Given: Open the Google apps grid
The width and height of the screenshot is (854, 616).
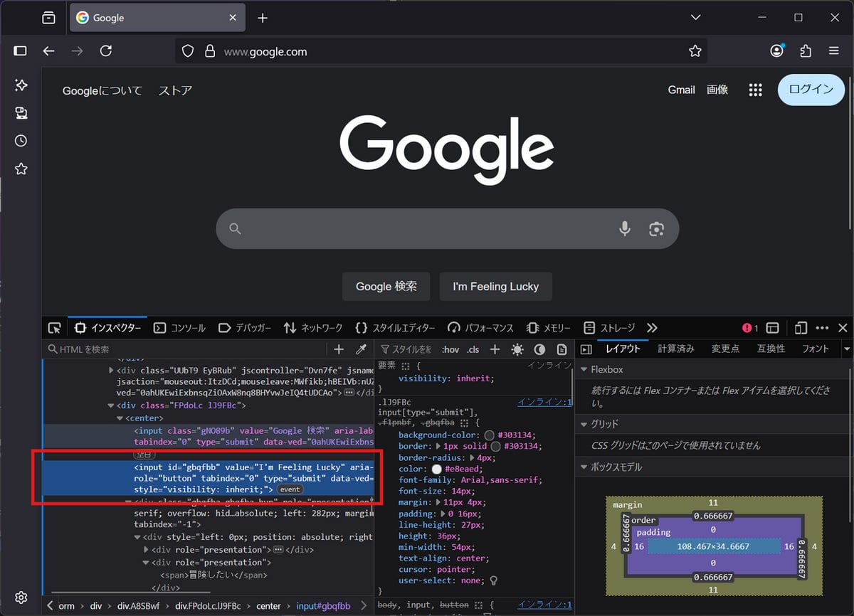Looking at the screenshot, I should coord(756,90).
